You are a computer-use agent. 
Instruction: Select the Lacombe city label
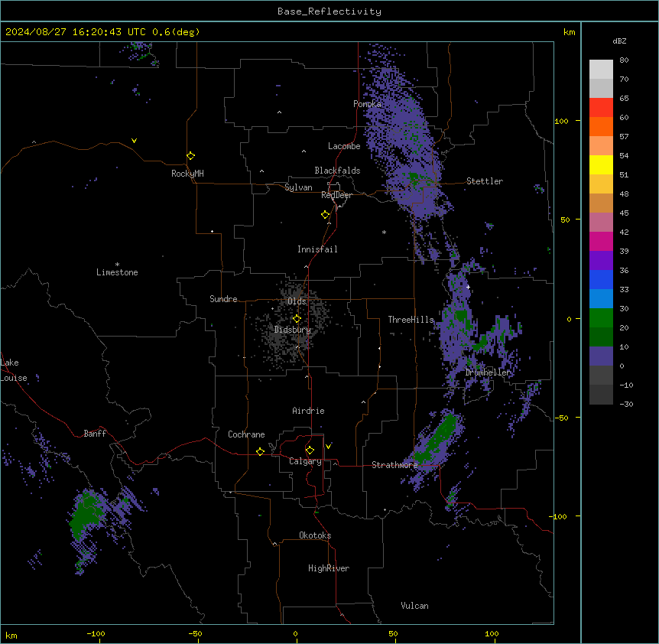click(x=344, y=146)
